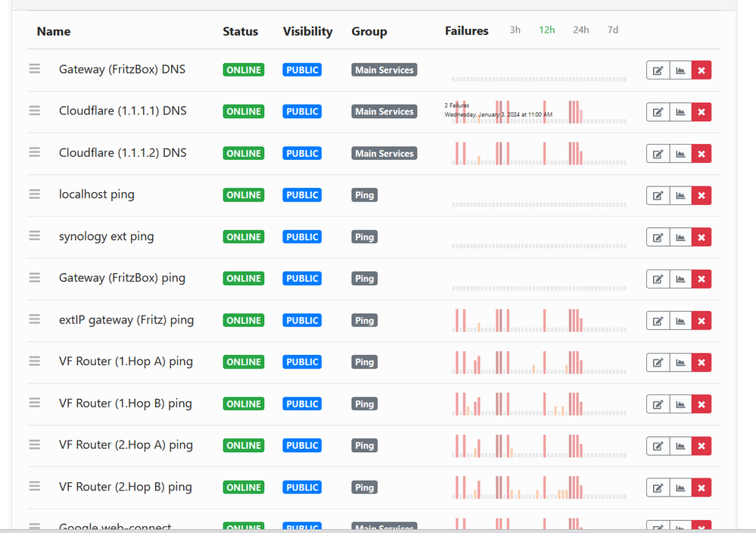Click failure bars for VF Router (2.Hop B) ping
Viewport: 756px width, 533px height.
[539, 487]
